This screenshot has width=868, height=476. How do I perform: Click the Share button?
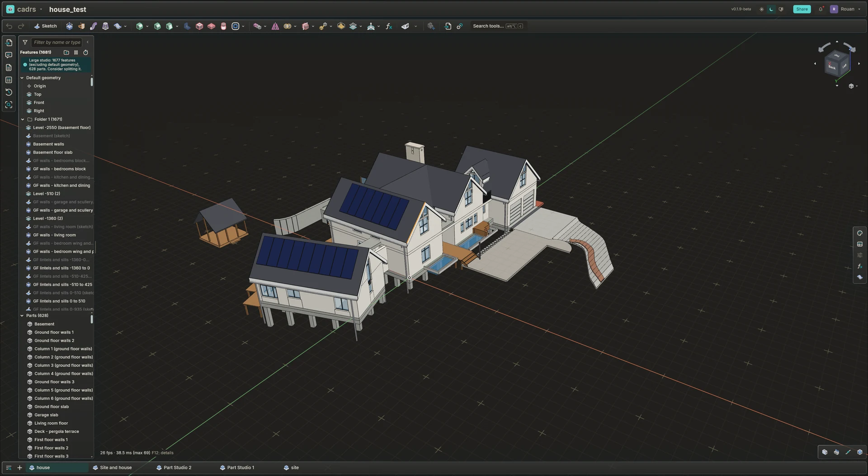point(802,9)
